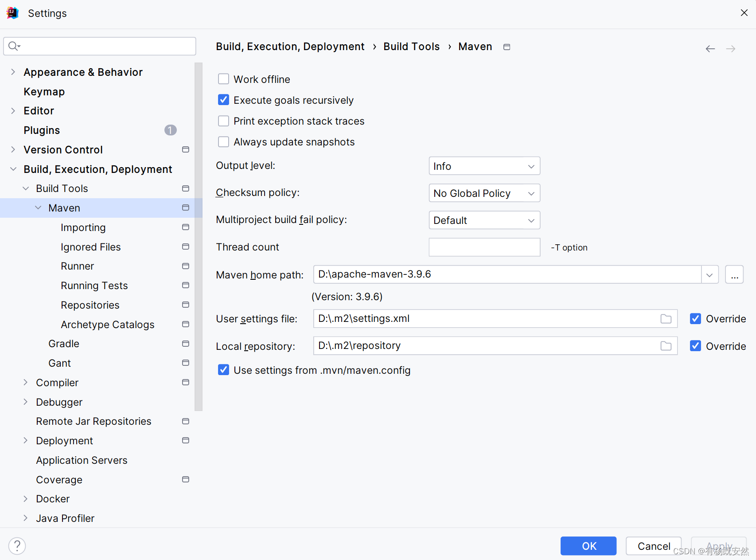Open Multiproject build fail policy dropdown
This screenshot has height=560, width=756.
(484, 220)
